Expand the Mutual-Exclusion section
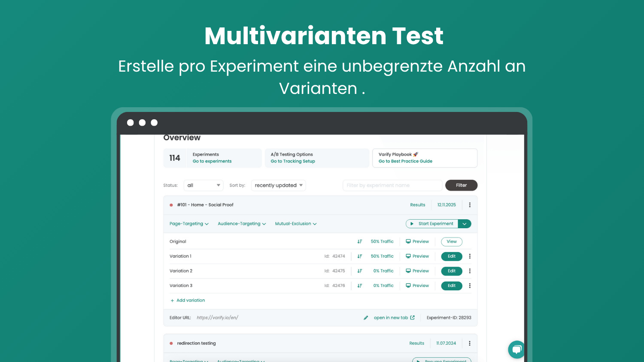 coord(296,224)
